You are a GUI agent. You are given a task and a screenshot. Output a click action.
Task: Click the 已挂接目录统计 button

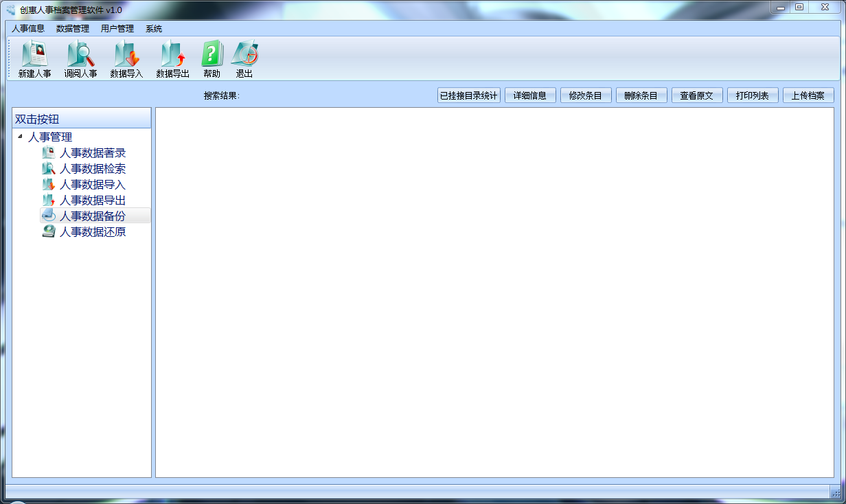pos(469,95)
